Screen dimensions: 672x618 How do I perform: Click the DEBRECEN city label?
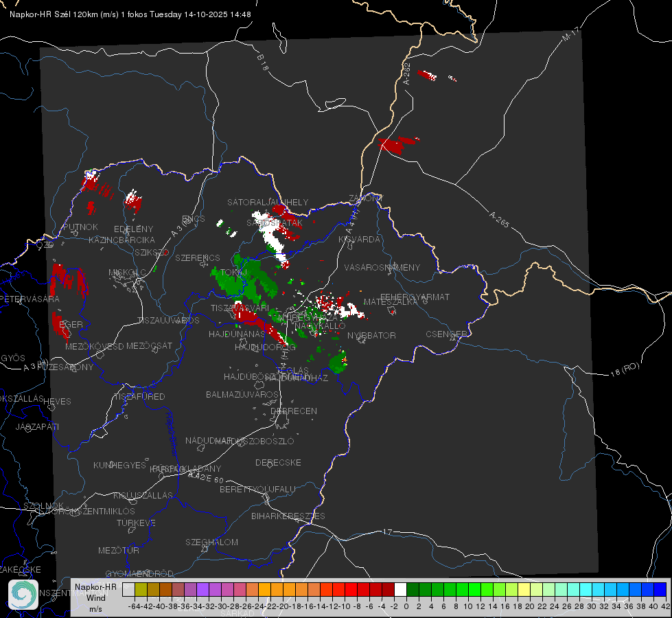click(x=294, y=411)
